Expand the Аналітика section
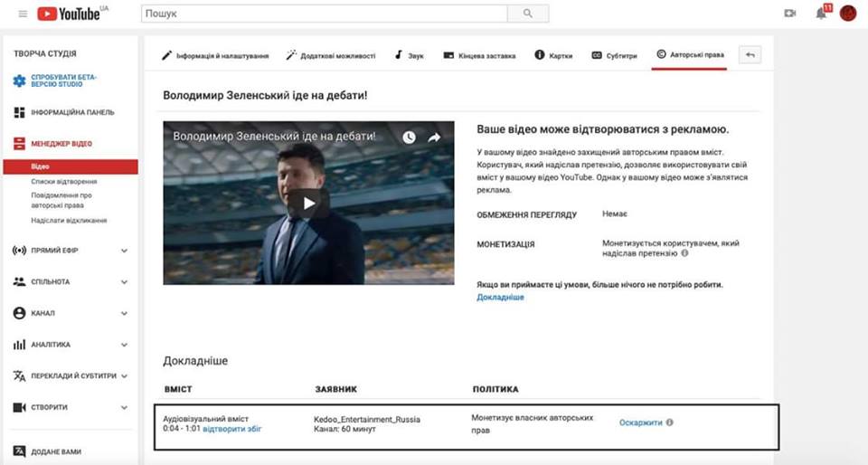This screenshot has width=868, height=465. (x=124, y=345)
